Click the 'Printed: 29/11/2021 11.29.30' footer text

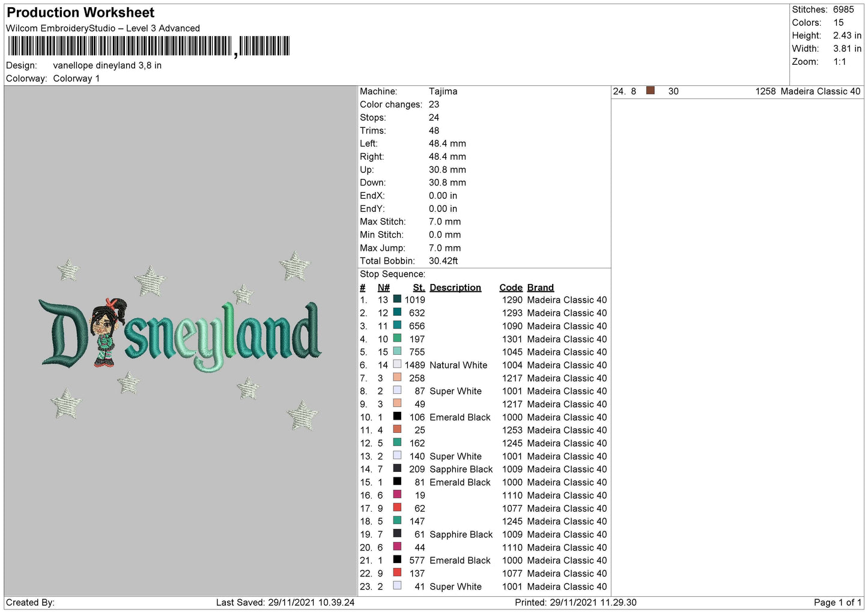575,602
